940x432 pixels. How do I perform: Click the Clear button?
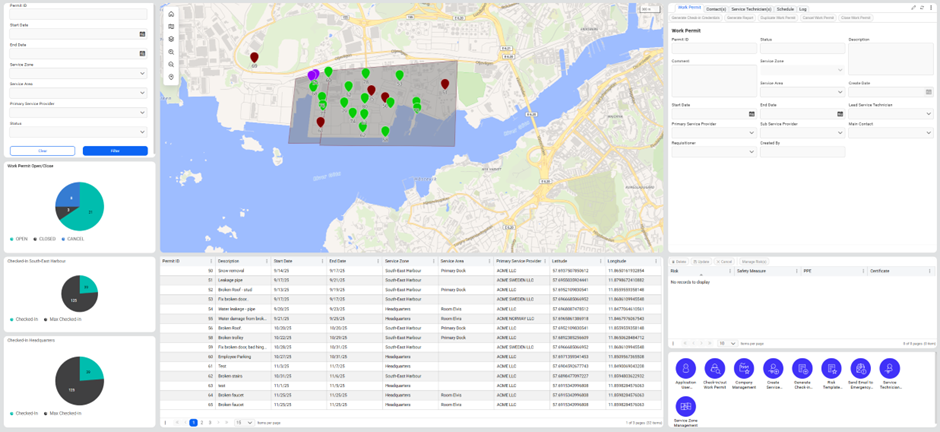(42, 151)
